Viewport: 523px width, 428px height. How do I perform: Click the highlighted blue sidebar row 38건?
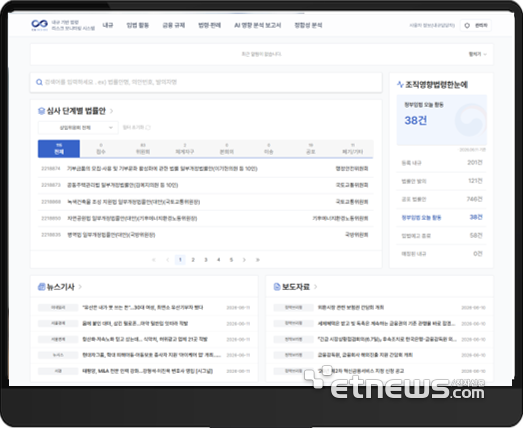[441, 218]
